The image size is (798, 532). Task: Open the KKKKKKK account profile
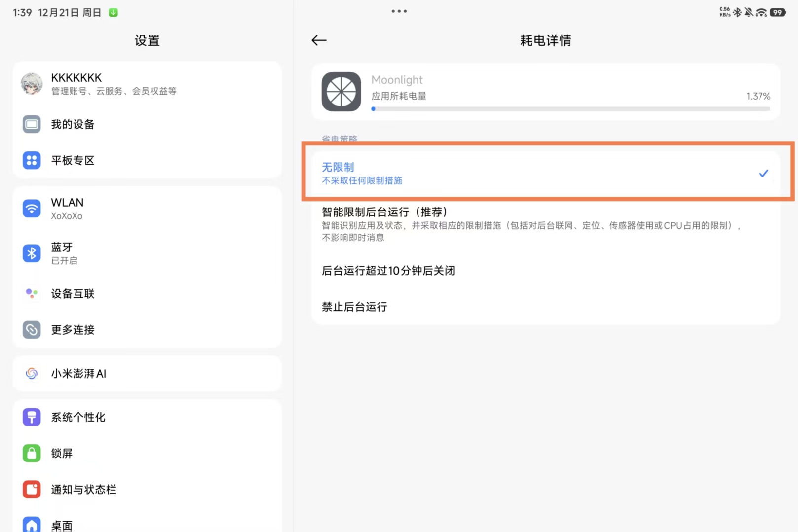click(147, 84)
